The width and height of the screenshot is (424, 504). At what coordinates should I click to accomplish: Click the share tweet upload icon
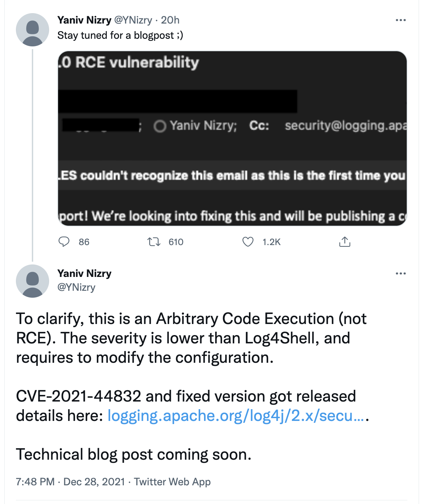pos(344,242)
